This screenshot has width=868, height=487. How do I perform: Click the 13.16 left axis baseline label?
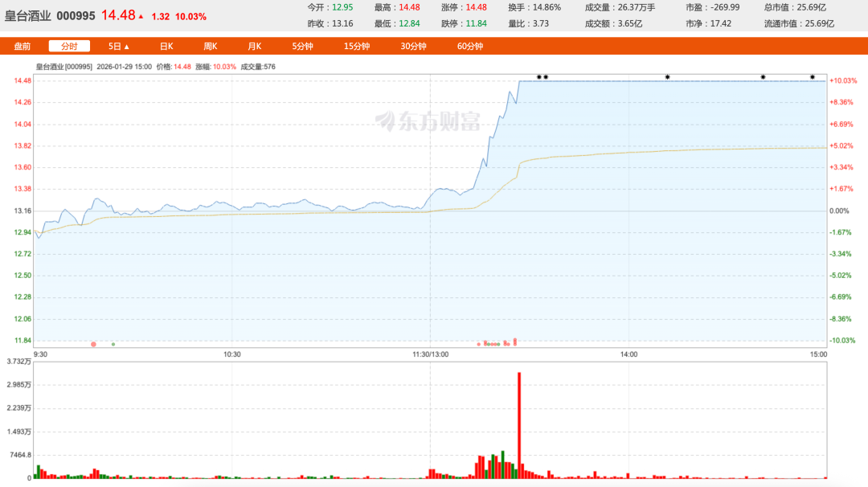point(23,211)
